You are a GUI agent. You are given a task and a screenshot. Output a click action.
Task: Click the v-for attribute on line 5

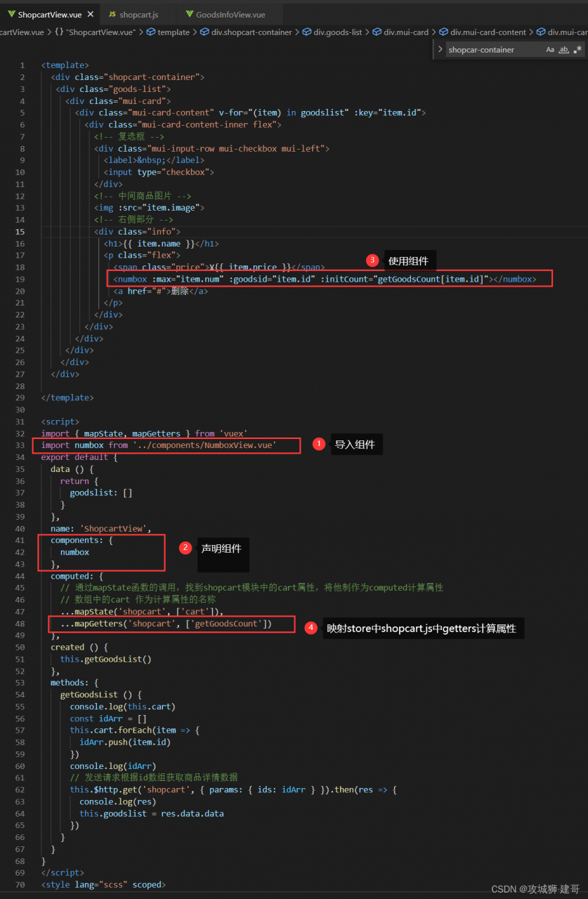(283, 113)
